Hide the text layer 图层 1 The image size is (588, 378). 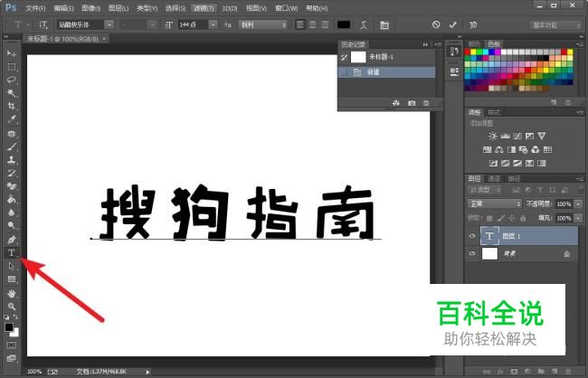[472, 236]
